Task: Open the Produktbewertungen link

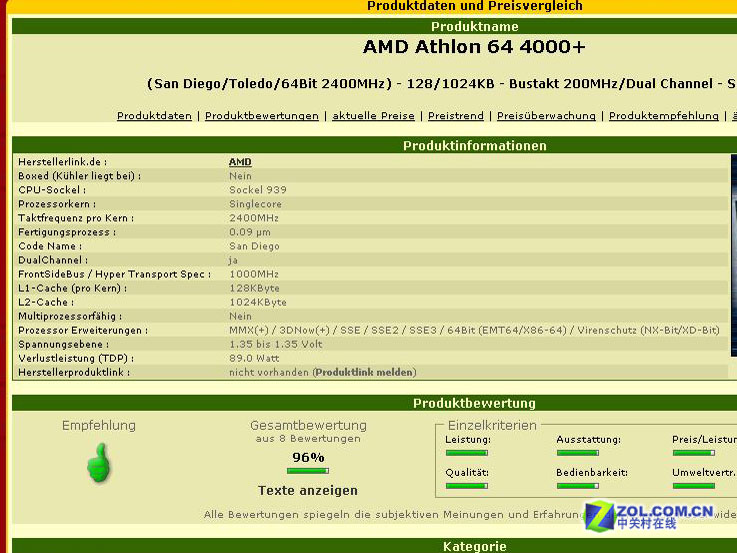Action: click(262, 116)
